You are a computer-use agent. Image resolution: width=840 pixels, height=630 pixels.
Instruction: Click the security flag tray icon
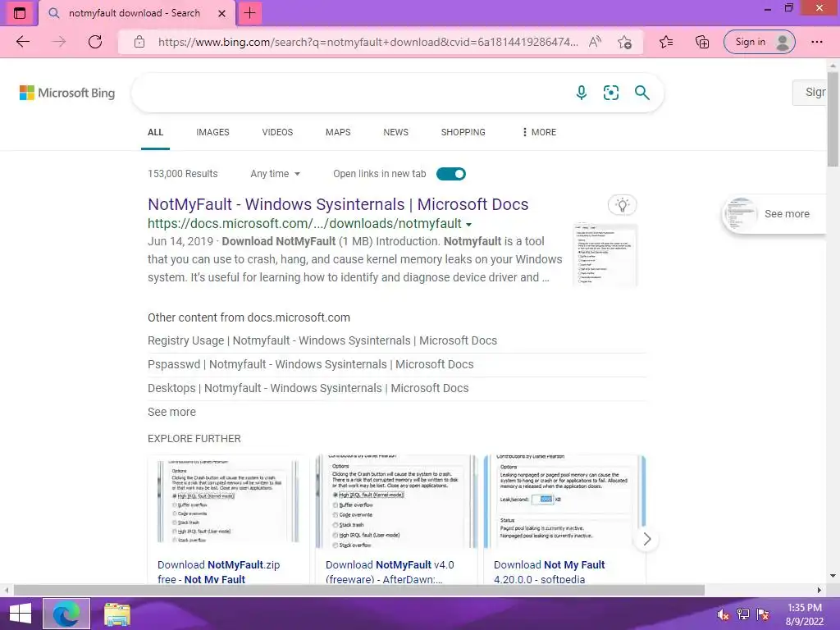coord(763,614)
